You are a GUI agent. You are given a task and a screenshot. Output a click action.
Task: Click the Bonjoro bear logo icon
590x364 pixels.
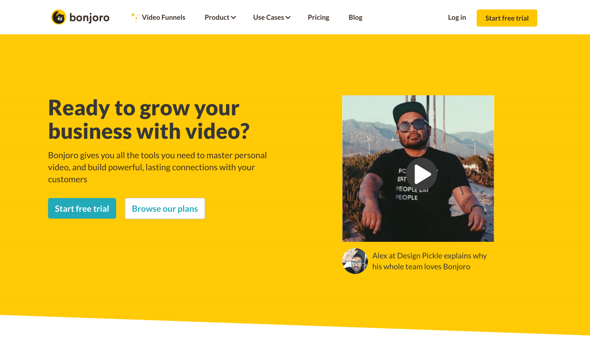pos(59,17)
